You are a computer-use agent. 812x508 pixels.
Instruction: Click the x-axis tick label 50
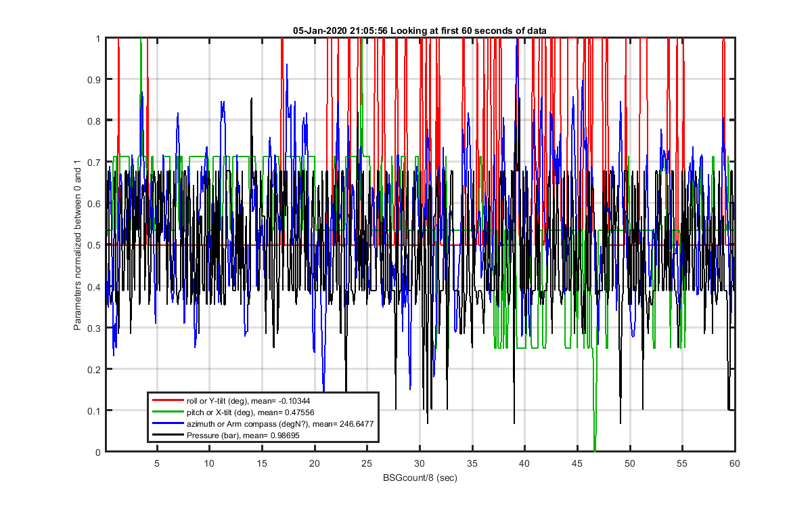pyautogui.click(x=630, y=463)
